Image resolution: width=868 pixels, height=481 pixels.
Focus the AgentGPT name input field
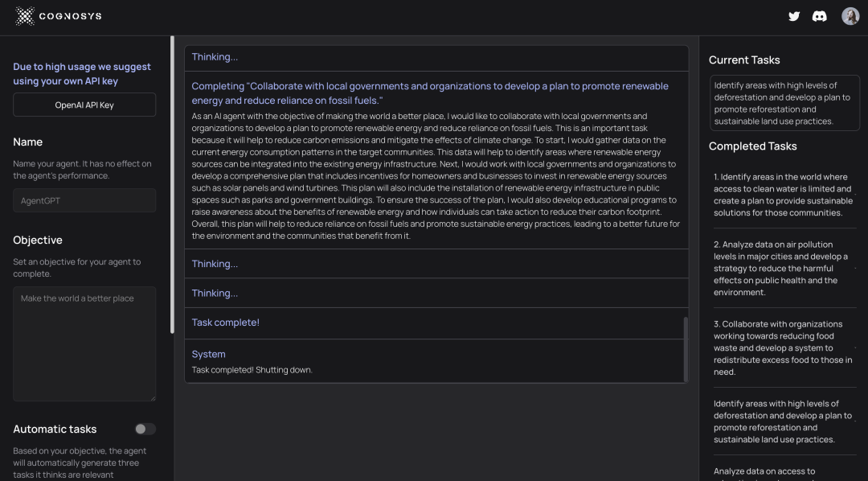click(x=84, y=200)
